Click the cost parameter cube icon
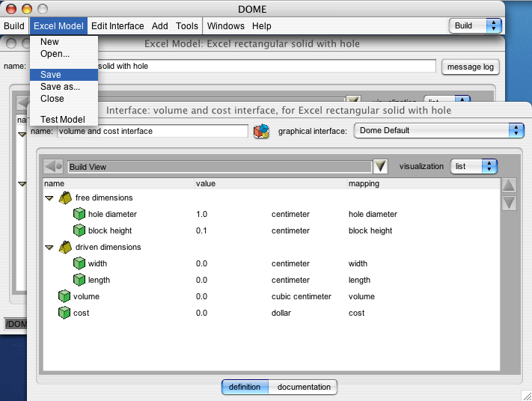Viewport: 532px width, 401px height. point(64,313)
